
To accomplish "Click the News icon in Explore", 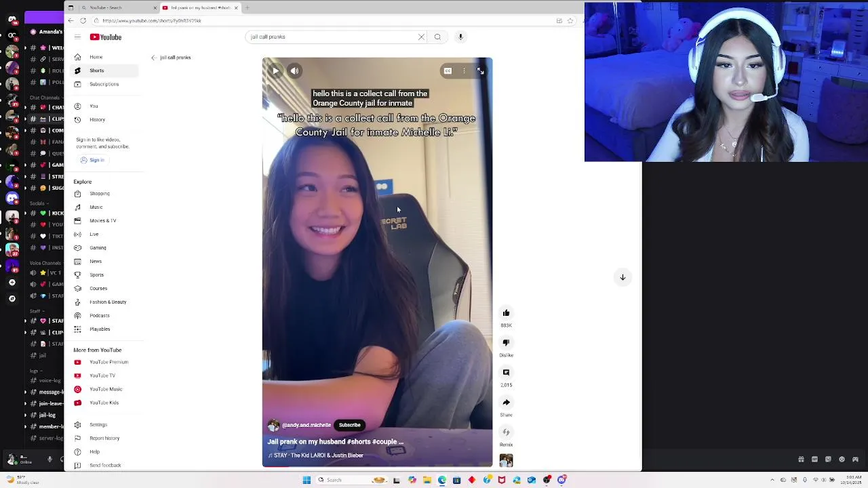I will (77, 262).
